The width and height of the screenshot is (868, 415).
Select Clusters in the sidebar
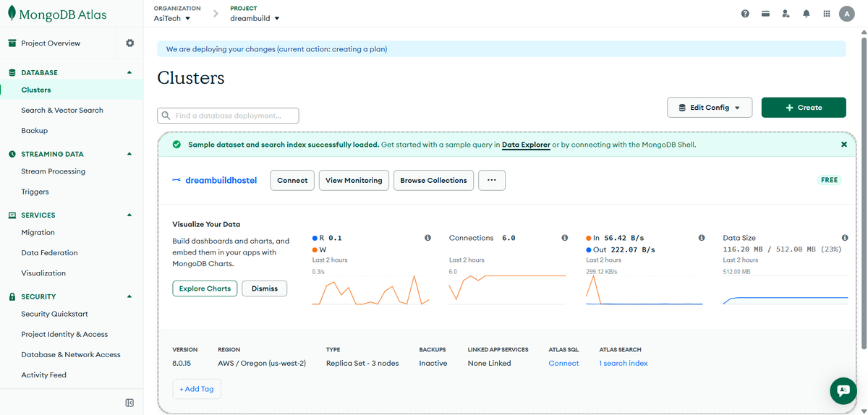coord(36,90)
